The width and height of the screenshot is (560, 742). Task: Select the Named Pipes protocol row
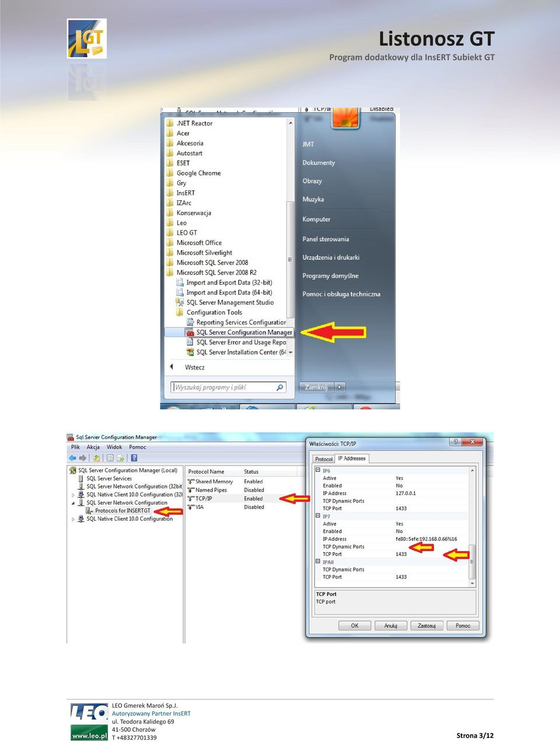(x=207, y=490)
